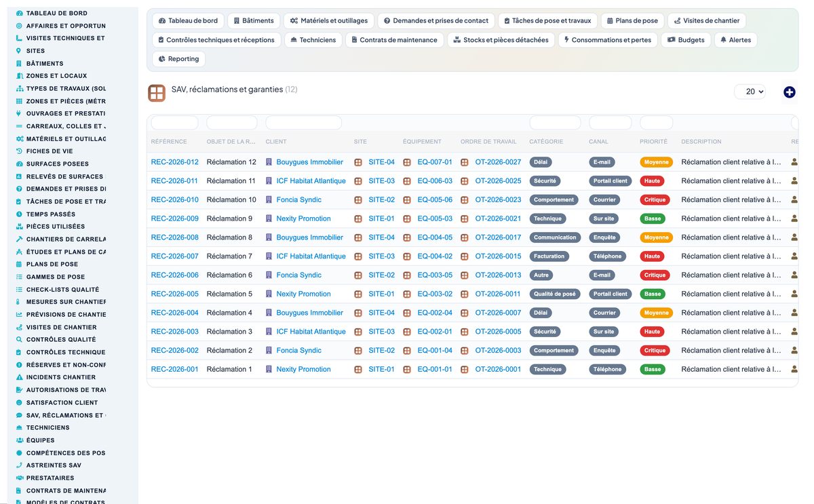Screen dimensions: 814x504
Task: Open the Stocks et pièces détachées tab
Action: [x=501, y=40]
